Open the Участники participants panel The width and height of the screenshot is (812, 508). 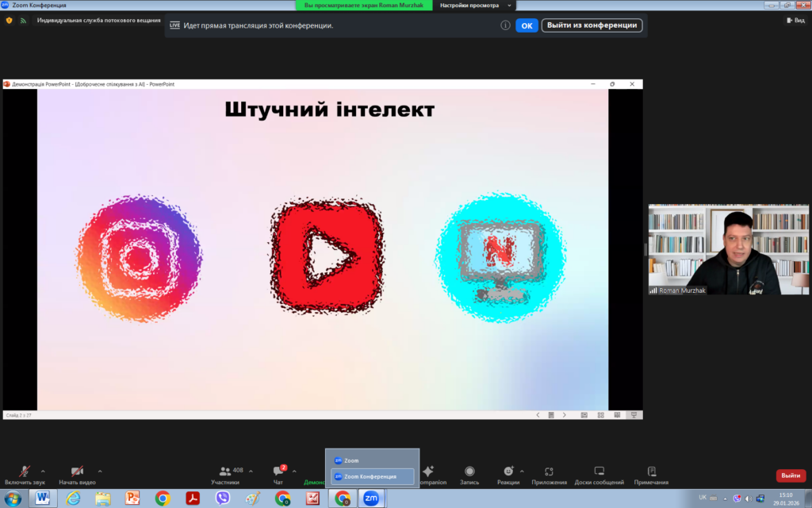(226, 471)
